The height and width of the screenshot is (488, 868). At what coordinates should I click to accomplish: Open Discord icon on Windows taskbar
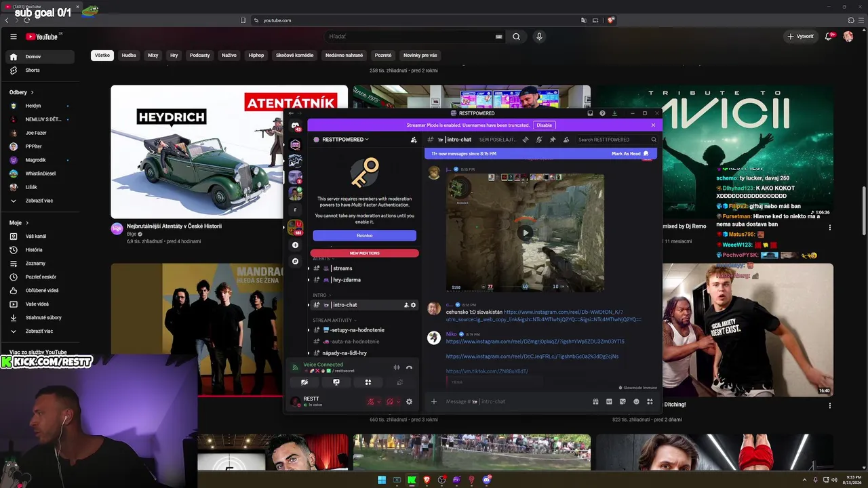point(486,480)
